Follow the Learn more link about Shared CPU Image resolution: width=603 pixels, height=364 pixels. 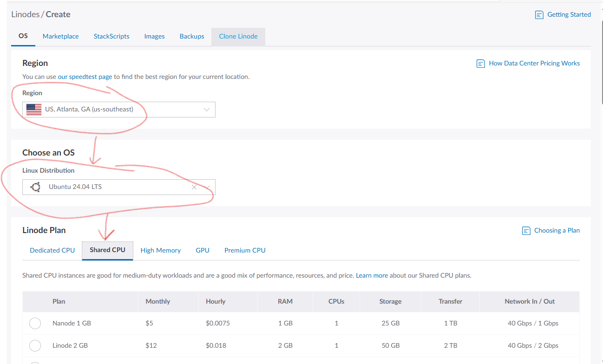coord(372,276)
